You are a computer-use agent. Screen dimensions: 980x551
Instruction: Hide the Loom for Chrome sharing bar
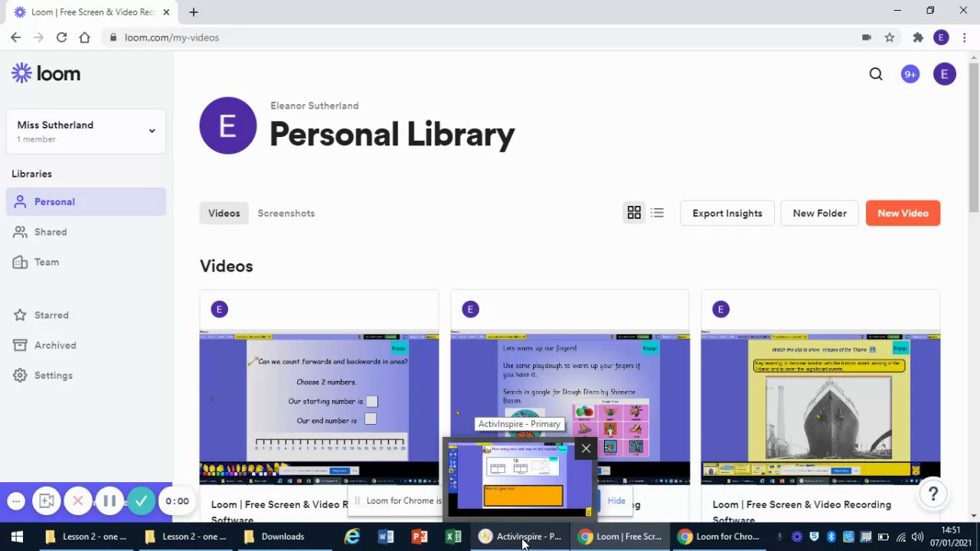(x=616, y=500)
